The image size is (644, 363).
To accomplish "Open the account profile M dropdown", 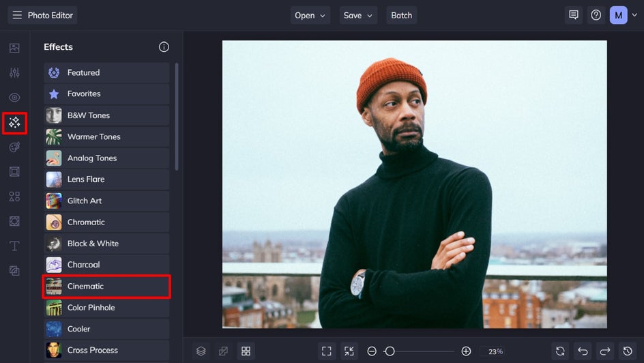I will pyautogui.click(x=623, y=15).
